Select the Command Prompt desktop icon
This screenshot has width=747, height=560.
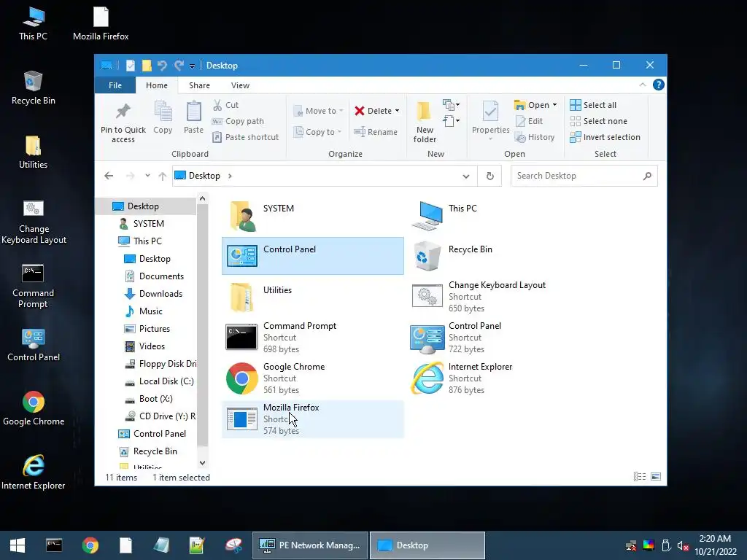[x=33, y=287]
